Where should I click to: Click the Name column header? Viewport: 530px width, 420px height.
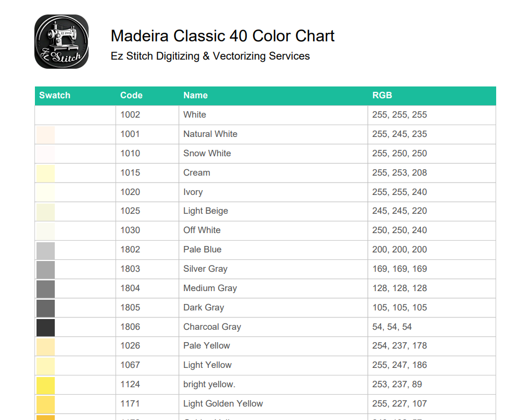pos(195,96)
